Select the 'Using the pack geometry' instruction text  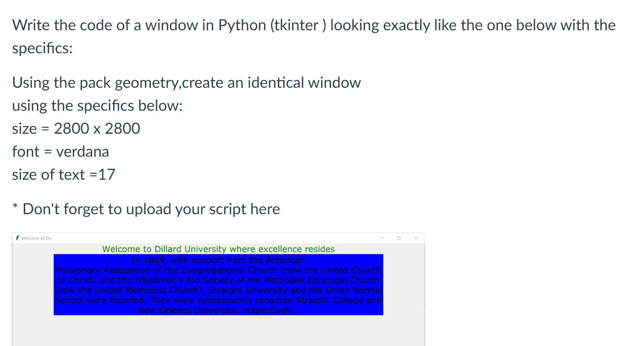click(x=186, y=82)
